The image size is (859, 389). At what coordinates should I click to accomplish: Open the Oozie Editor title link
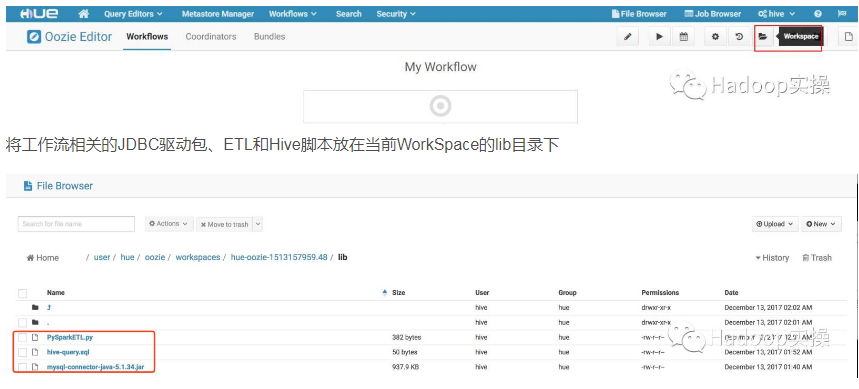(x=78, y=37)
